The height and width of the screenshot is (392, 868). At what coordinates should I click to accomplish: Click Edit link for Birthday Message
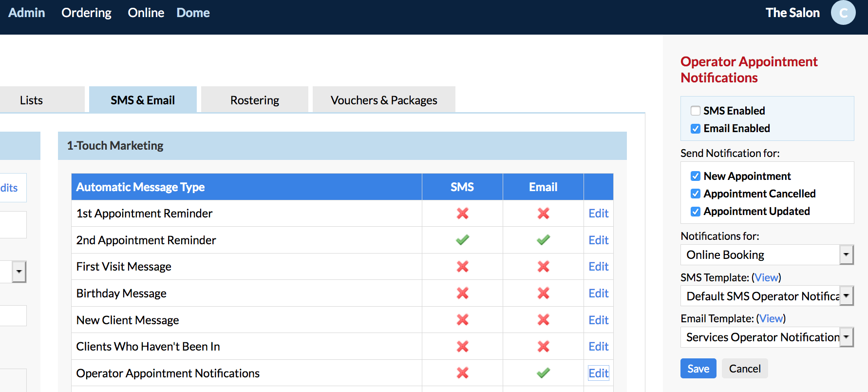click(x=598, y=294)
